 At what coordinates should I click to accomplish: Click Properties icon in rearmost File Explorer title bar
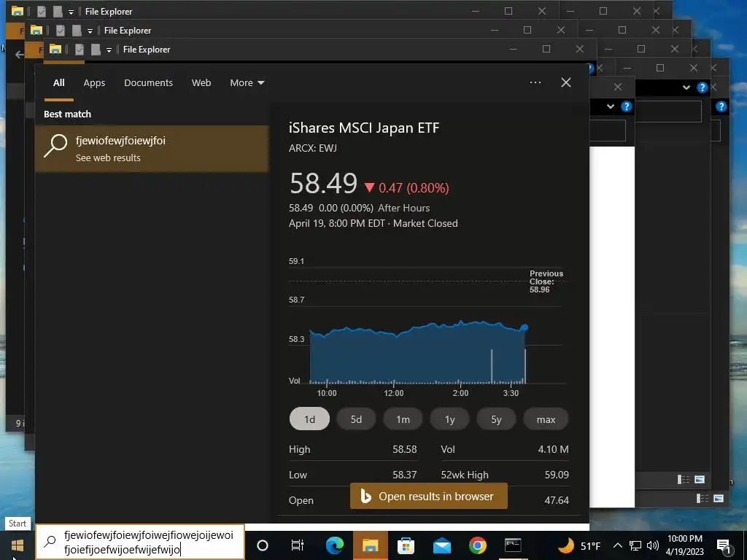(x=41, y=12)
